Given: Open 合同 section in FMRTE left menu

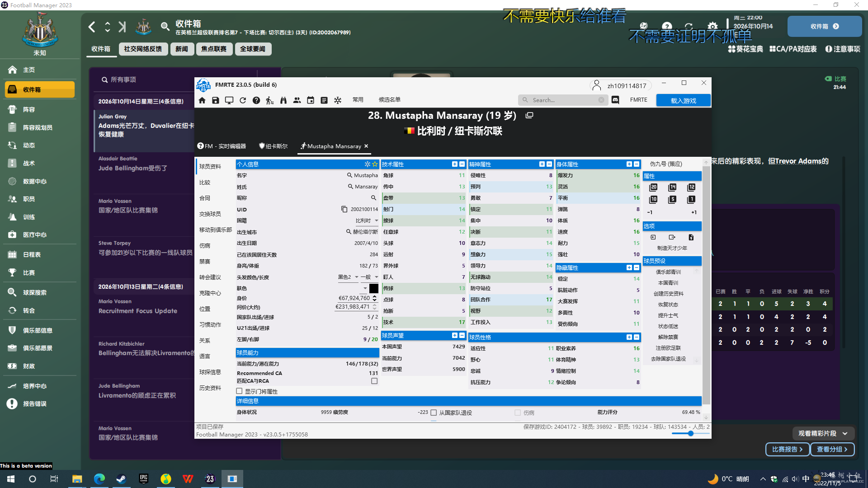Looking at the screenshot, I should pyautogui.click(x=205, y=198).
